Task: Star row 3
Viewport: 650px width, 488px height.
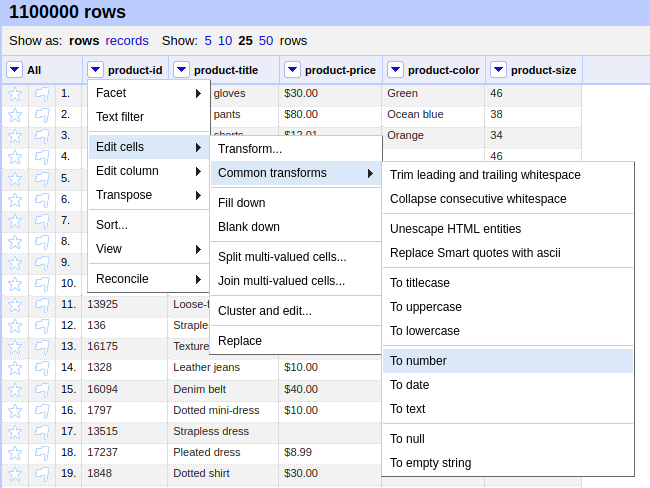Action: 15,136
